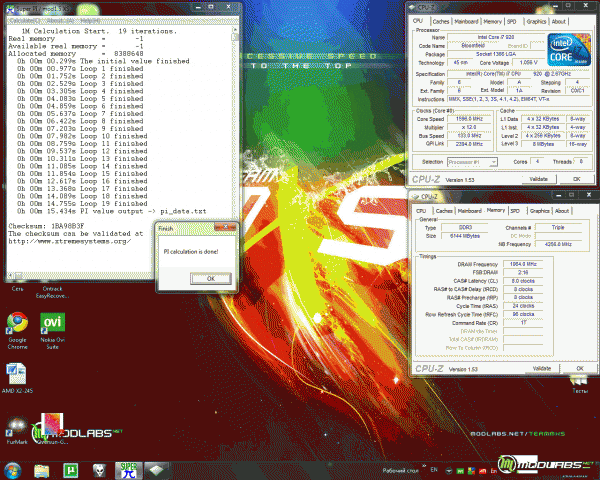Select SPD tab in bottom CPU-Z window
Viewport: 600px width, 480px height.
tap(515, 211)
